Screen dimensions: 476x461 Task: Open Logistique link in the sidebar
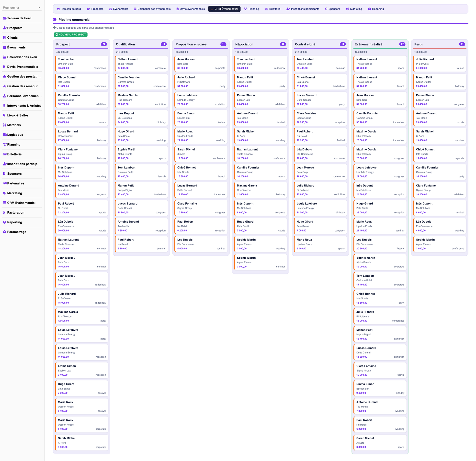click(22, 135)
